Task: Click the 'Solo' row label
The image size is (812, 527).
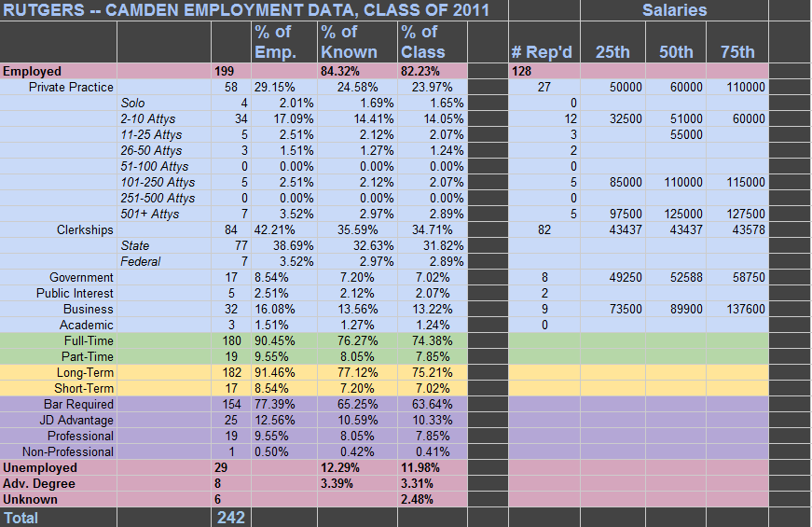Action: pyautogui.click(x=132, y=104)
